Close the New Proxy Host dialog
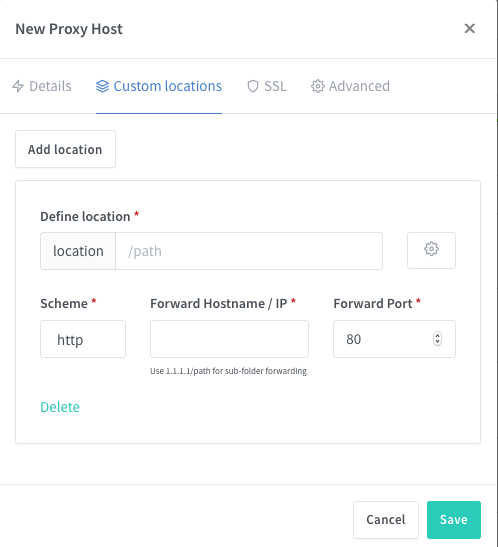498x547 pixels. 469,29
